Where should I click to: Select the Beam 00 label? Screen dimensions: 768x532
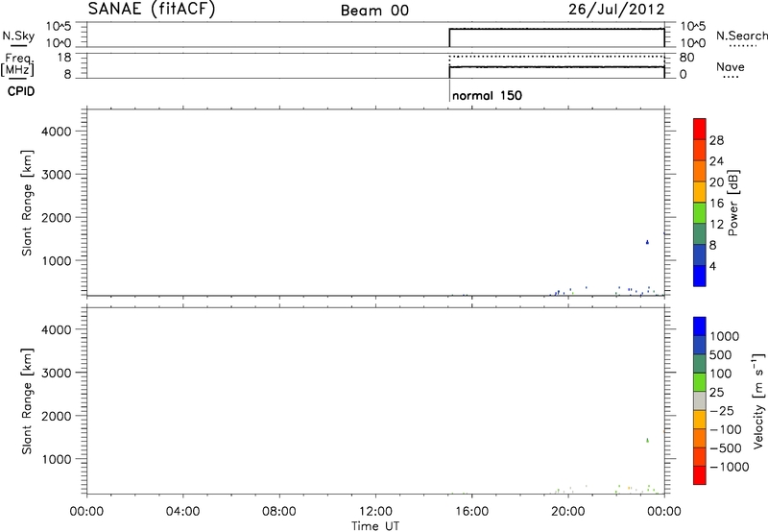pyautogui.click(x=374, y=11)
